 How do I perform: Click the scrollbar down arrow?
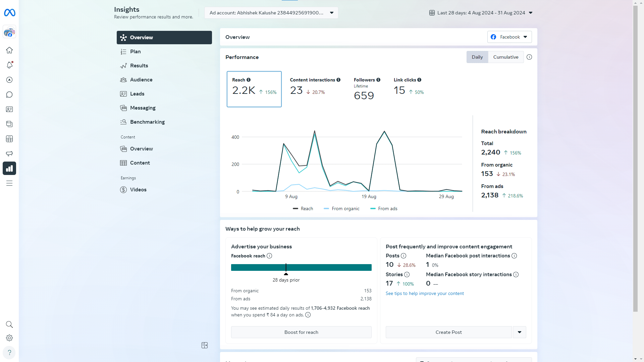[x=635, y=359]
